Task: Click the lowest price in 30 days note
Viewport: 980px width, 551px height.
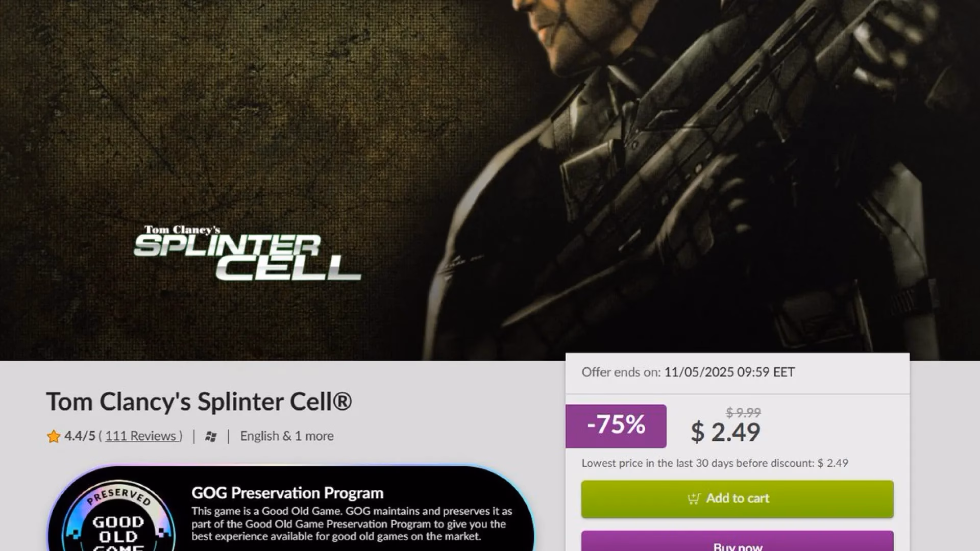Action: coord(715,463)
